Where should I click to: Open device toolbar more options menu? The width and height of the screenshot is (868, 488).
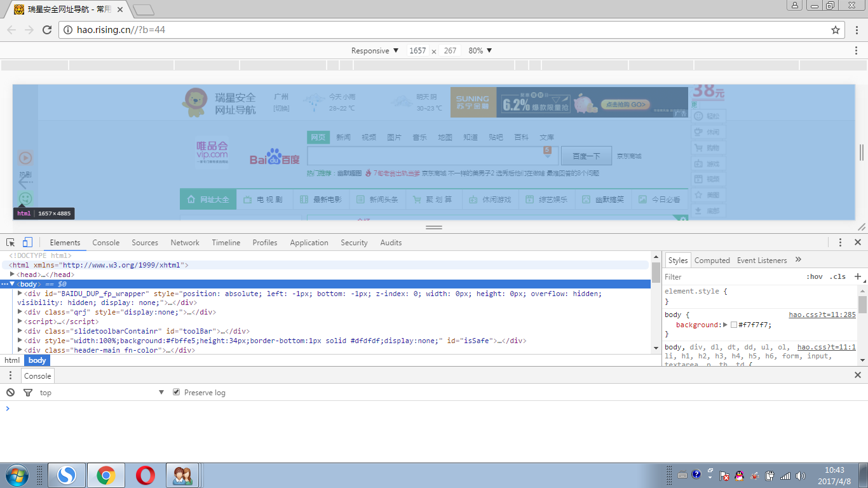pos(857,51)
